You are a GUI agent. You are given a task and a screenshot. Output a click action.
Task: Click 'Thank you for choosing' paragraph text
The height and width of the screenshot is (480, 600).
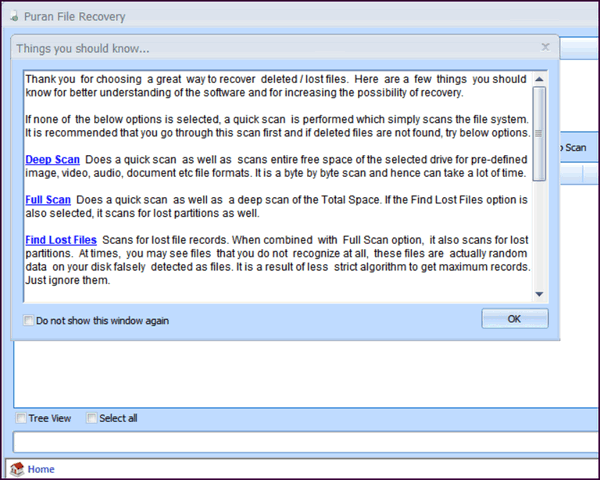point(276,86)
